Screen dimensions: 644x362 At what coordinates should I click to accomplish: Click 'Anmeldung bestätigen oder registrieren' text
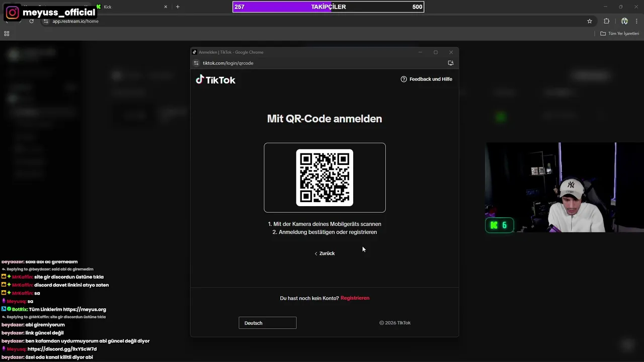pos(328,232)
